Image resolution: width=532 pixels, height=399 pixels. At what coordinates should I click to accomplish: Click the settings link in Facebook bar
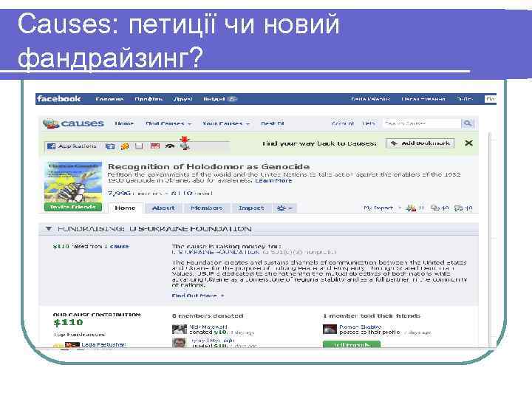pos(423,99)
